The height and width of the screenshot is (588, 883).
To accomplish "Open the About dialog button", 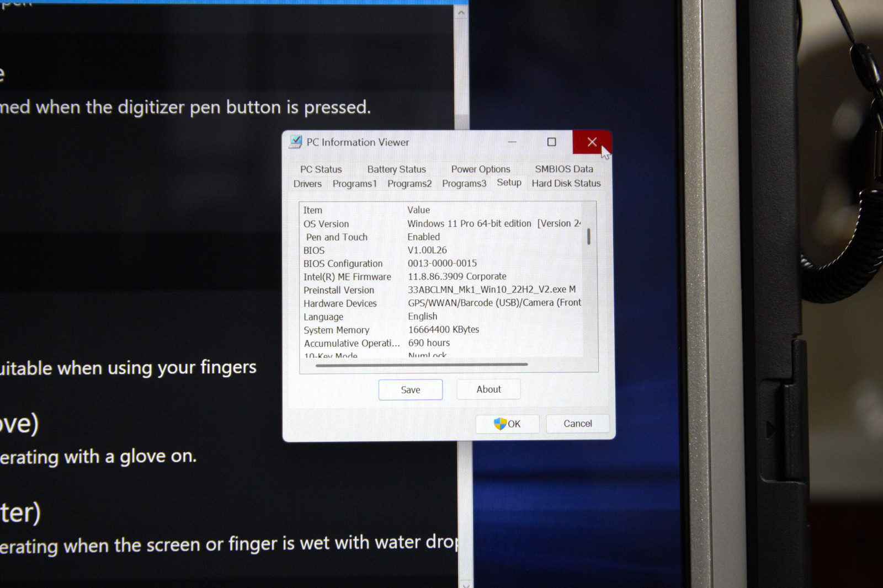I will 489,389.
